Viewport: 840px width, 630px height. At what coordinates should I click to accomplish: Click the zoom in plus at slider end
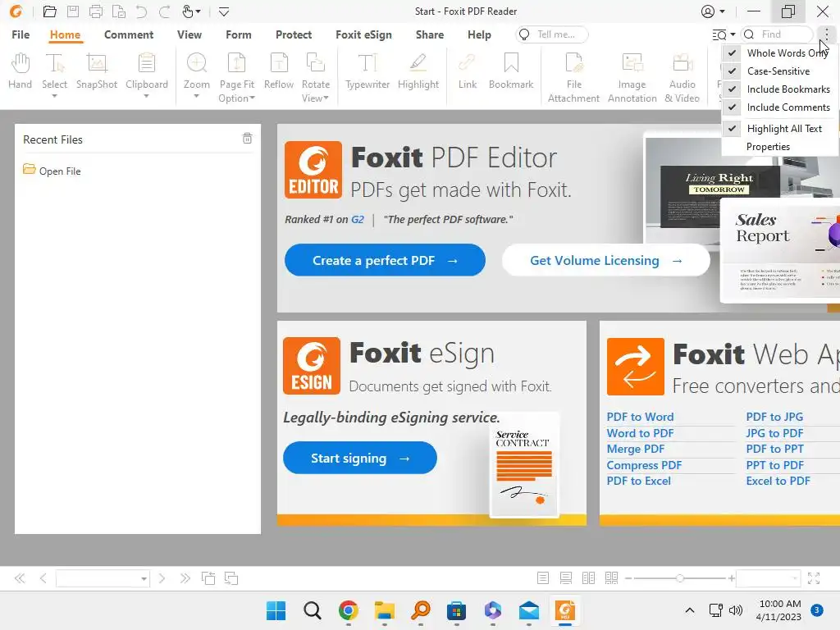pyautogui.click(x=731, y=578)
